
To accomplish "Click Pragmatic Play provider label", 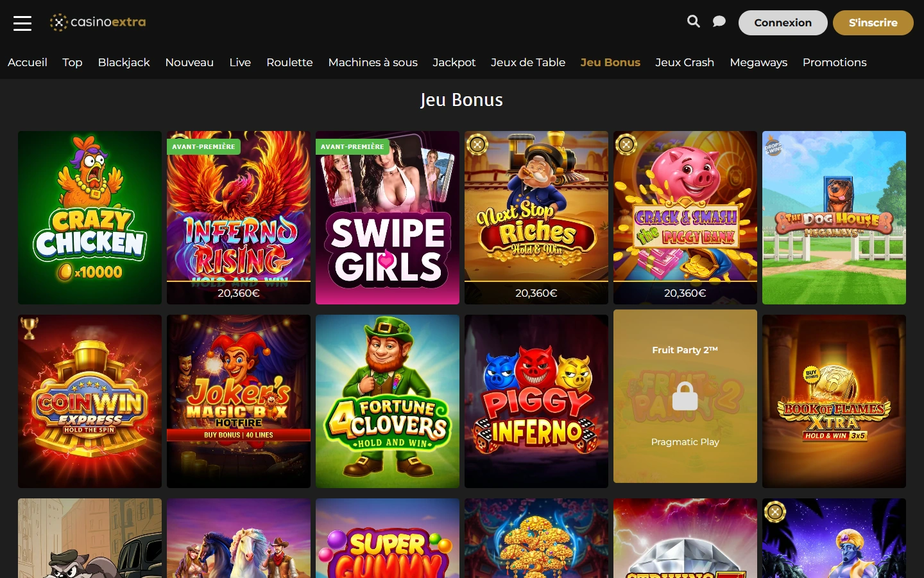I will [x=685, y=442].
